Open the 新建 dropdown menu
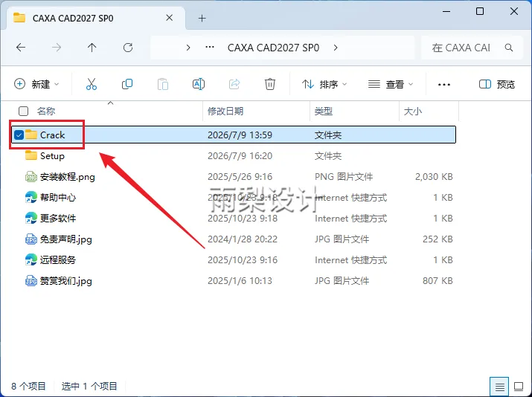The height and width of the screenshot is (397, 532). (36, 84)
